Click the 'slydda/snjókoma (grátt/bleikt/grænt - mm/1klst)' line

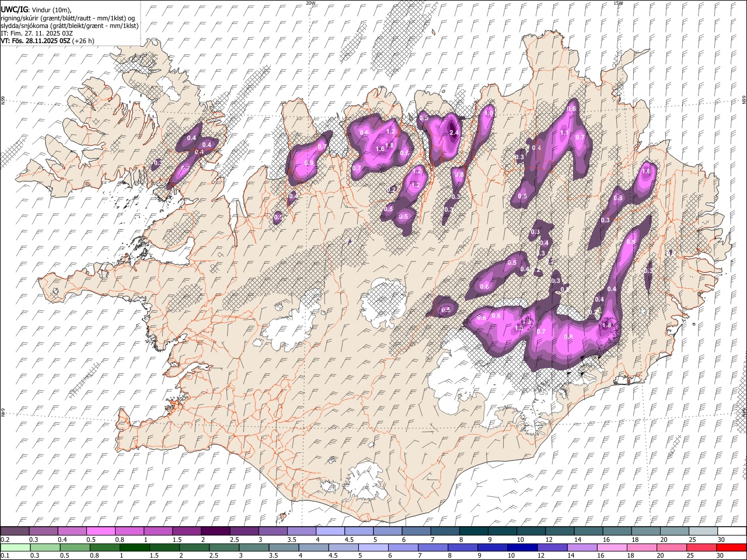point(69,26)
